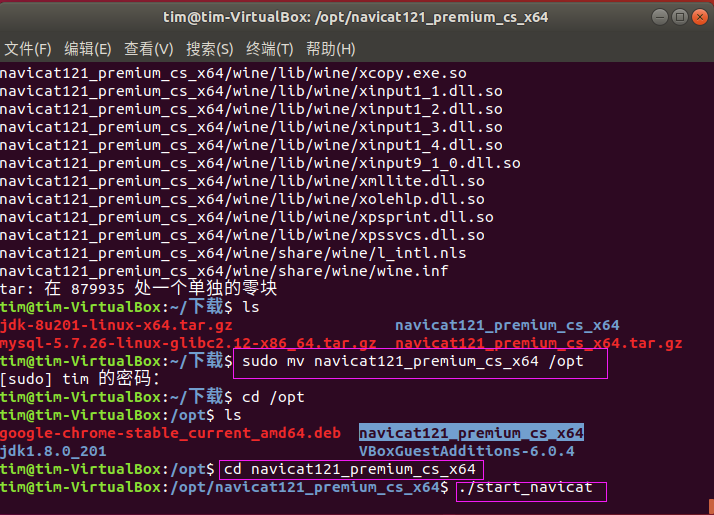Open the 文件(F) menu
The height and width of the screenshot is (515, 714).
(28, 49)
